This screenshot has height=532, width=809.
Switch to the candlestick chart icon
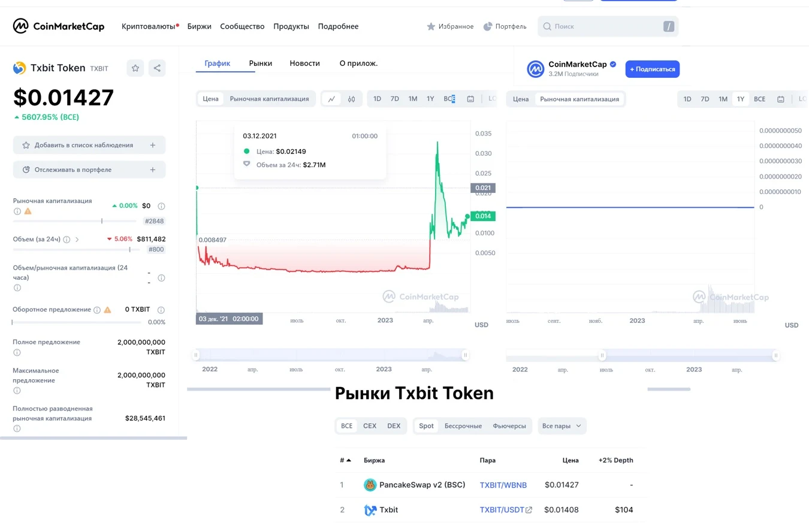[x=352, y=99]
